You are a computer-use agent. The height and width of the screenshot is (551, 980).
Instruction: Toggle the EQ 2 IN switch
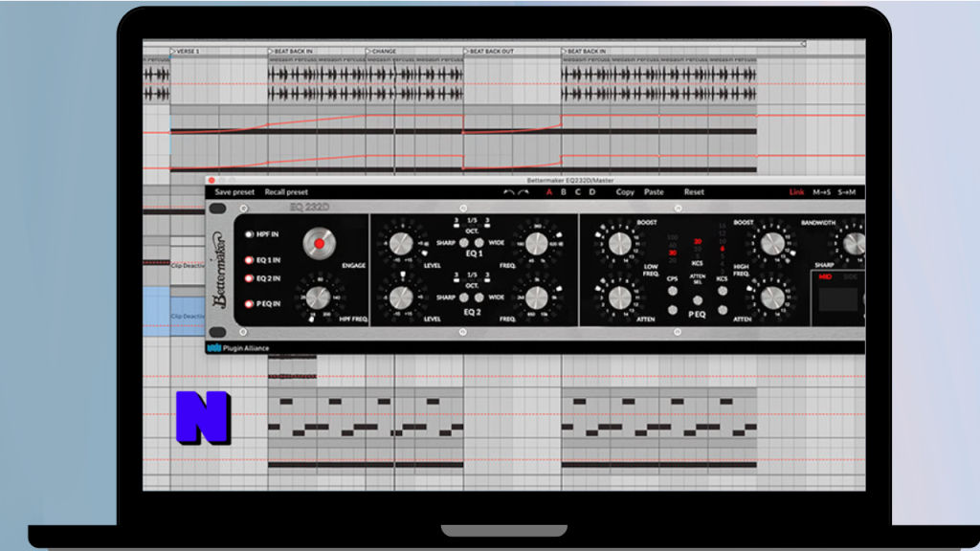[x=249, y=278]
